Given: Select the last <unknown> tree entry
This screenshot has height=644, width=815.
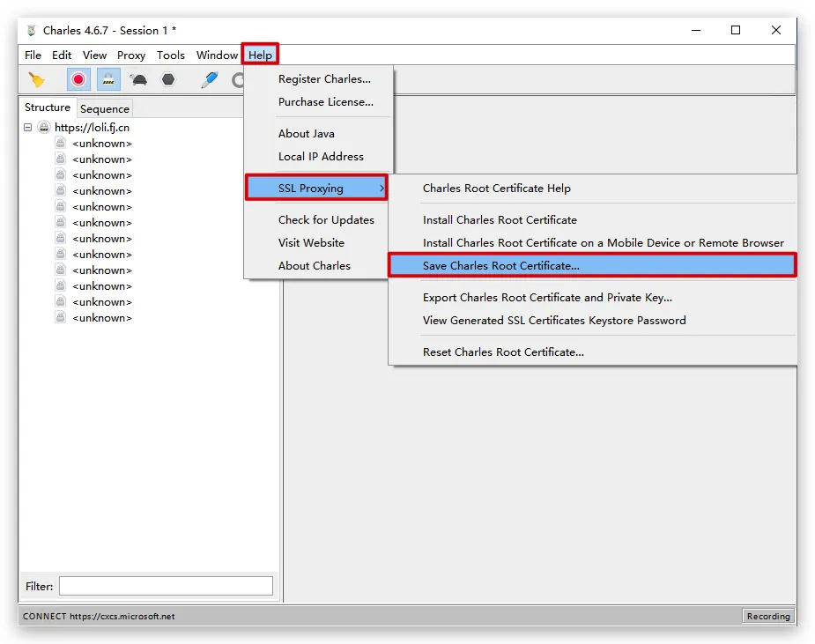Looking at the screenshot, I should pyautogui.click(x=102, y=318).
